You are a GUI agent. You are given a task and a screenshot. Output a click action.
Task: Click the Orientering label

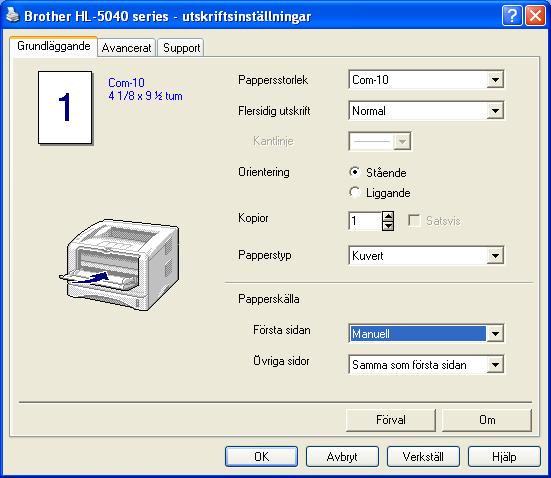tap(264, 172)
